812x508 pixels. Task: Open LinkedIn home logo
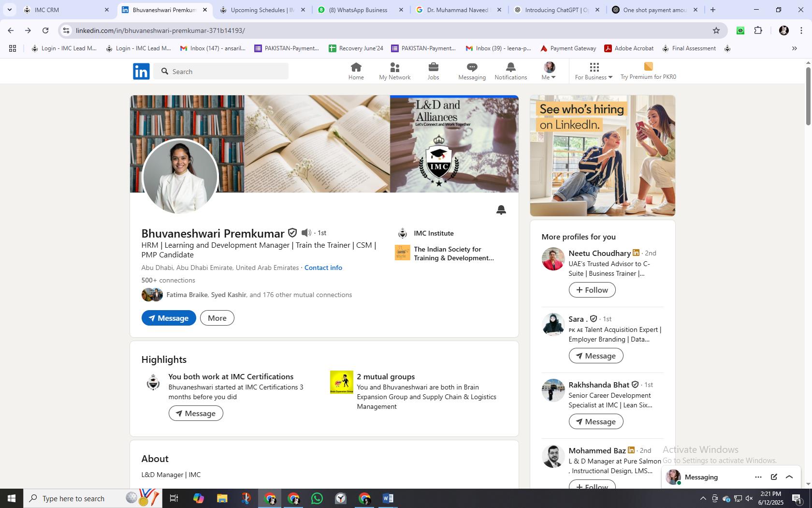pyautogui.click(x=141, y=71)
